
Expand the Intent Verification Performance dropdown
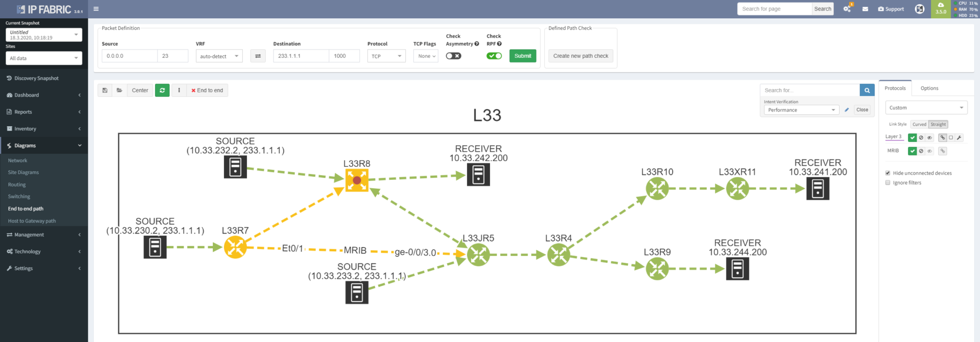click(x=801, y=110)
